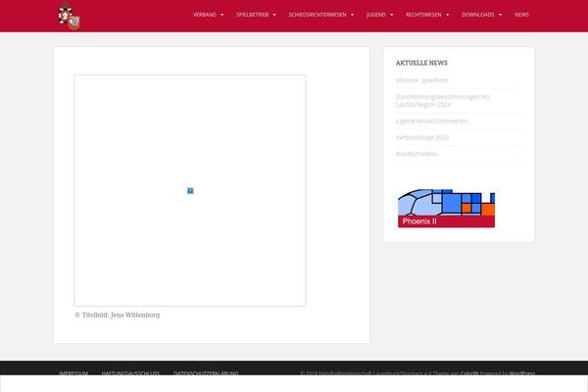The image size is (588, 392).
Task: Click the large title image frame
Action: point(190,190)
